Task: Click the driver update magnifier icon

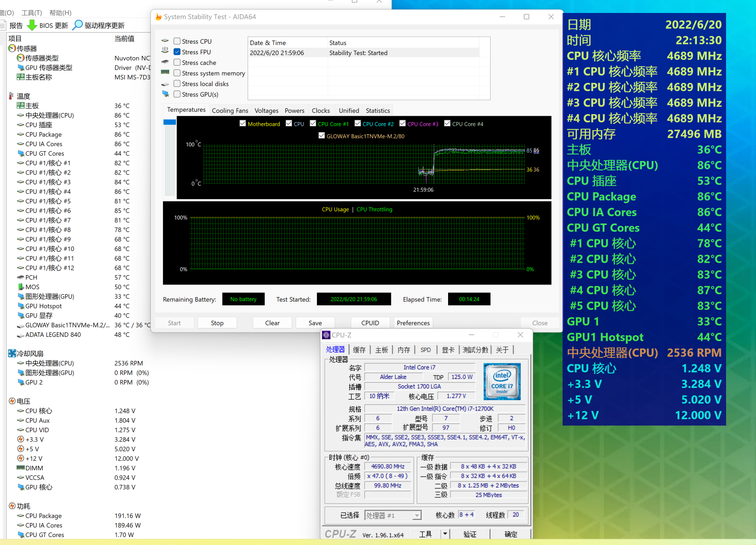Action: (x=78, y=25)
